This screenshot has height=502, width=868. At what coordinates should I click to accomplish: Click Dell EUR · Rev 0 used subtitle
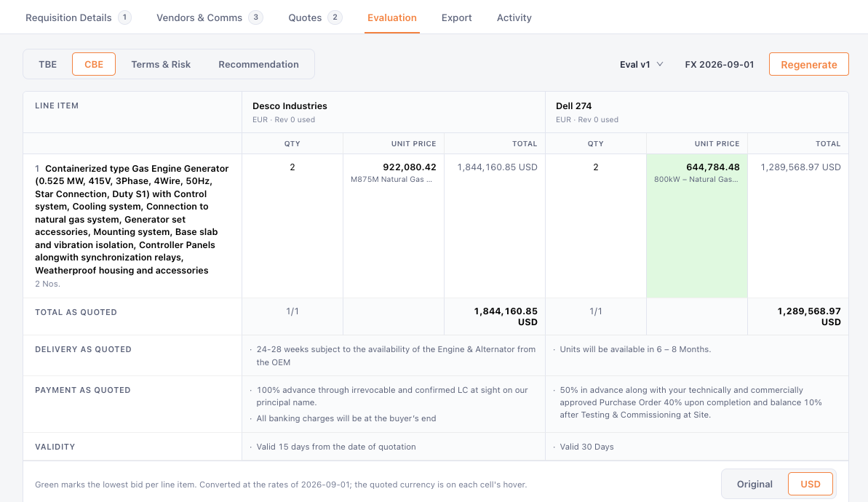(586, 119)
